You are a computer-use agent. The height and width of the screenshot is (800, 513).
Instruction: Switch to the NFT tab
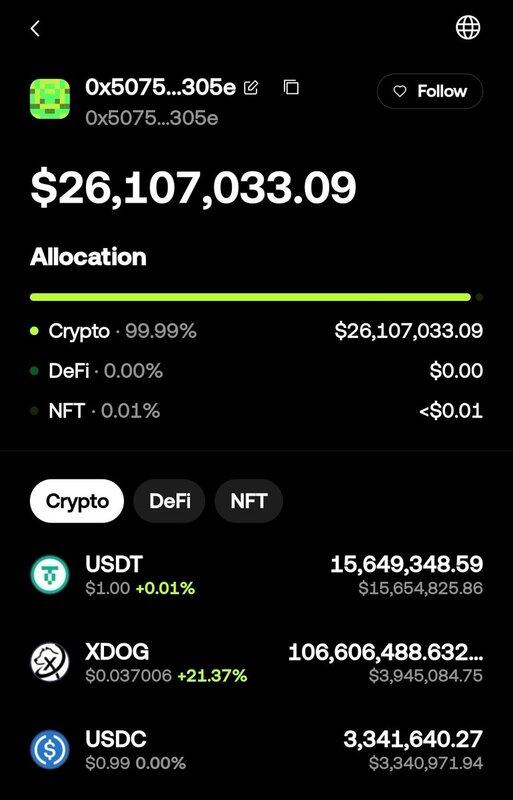click(249, 501)
